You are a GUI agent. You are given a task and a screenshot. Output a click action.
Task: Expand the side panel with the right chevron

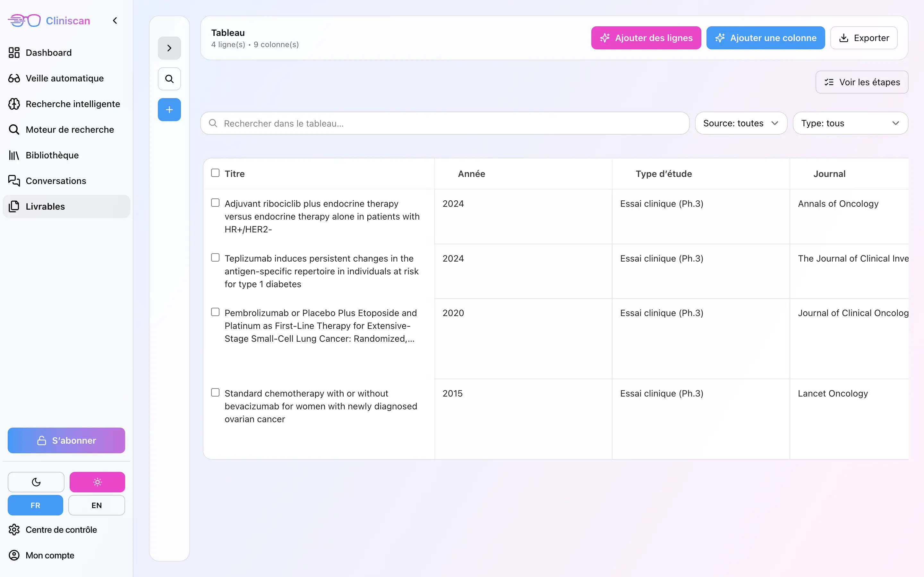point(169,48)
